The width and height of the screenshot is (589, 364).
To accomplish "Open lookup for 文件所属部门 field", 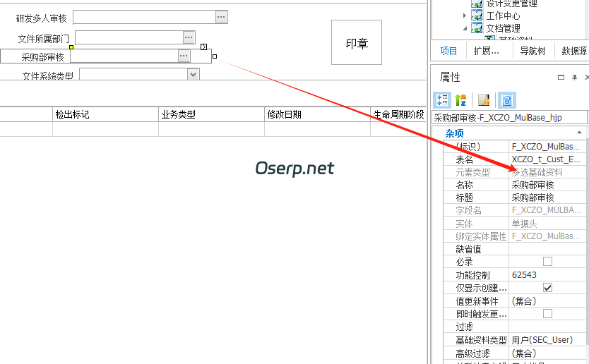I will (189, 37).
